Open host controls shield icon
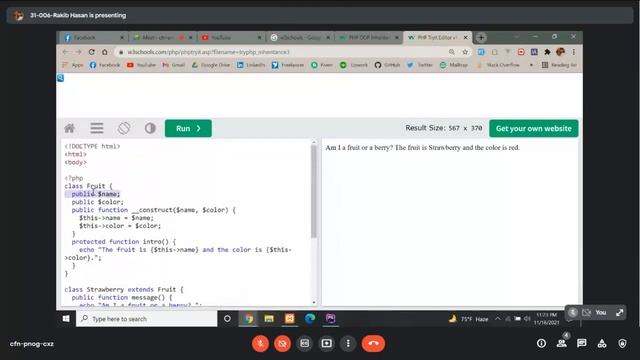Viewport: 640px width, 360px height. click(x=622, y=343)
